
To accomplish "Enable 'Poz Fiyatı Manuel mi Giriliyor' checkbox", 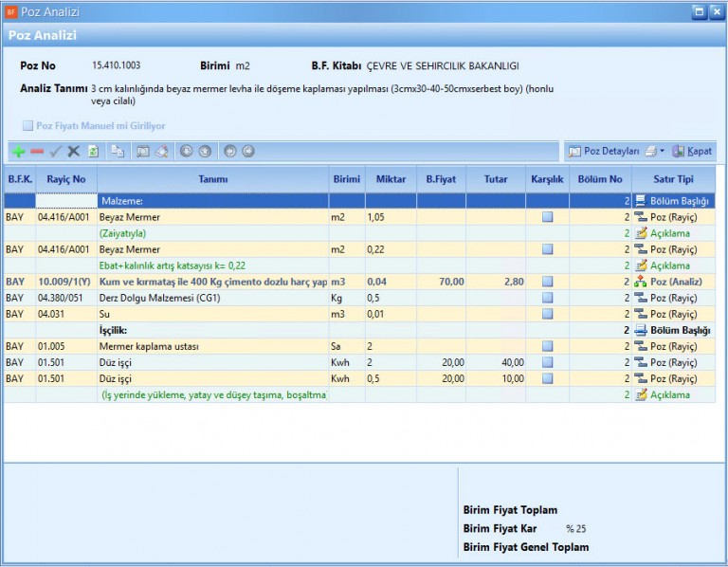I will coord(27,125).
